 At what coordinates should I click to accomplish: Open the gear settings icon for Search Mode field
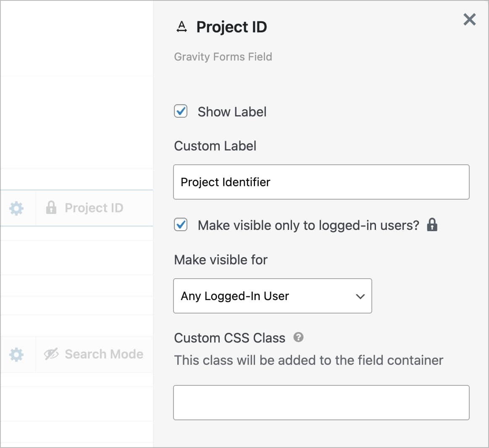click(17, 354)
